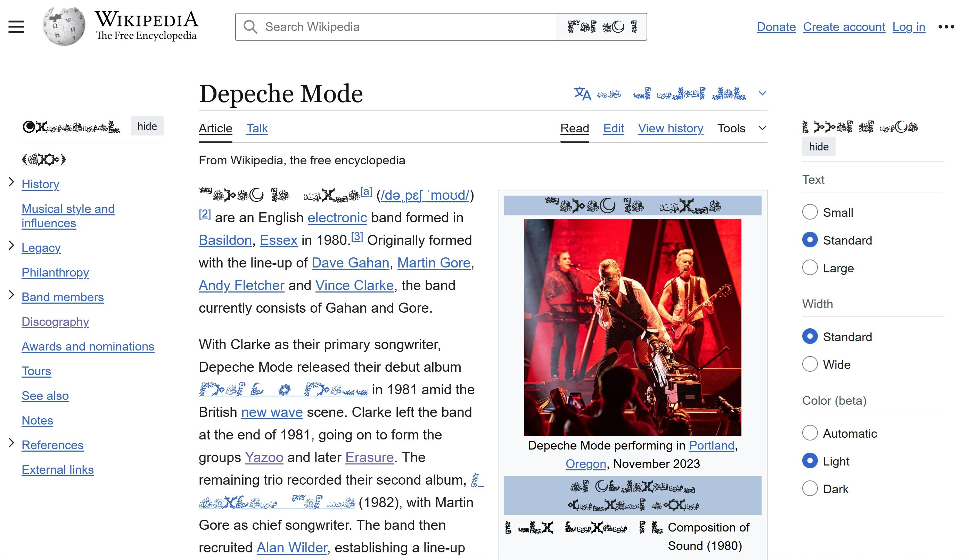This screenshot has width=969, height=560.
Task: Select Dark color mode
Action: pyautogui.click(x=810, y=488)
